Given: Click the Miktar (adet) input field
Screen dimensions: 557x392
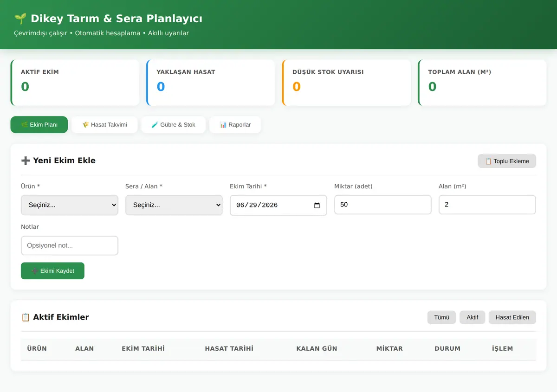Looking at the screenshot, I should [383, 205].
